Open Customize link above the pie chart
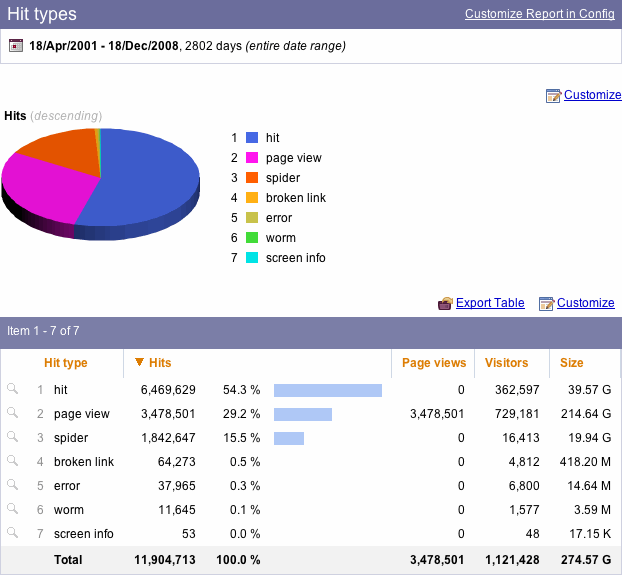Viewport: 622px width, 575px height. pos(592,95)
